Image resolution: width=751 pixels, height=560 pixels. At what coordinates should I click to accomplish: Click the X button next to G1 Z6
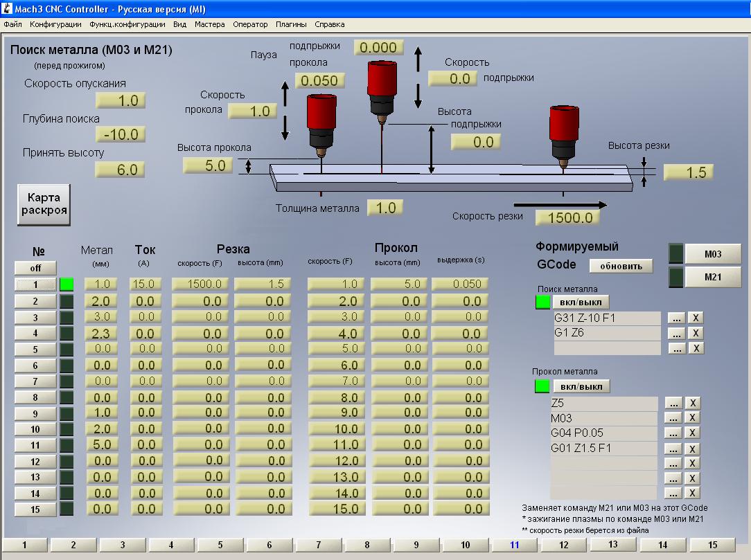click(696, 333)
